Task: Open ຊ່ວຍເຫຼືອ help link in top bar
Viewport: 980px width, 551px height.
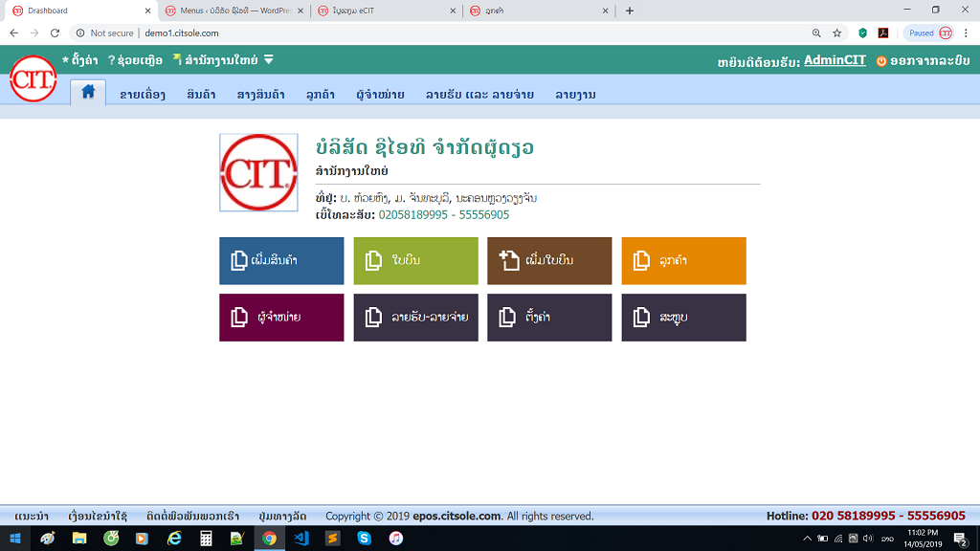Action: click(135, 60)
